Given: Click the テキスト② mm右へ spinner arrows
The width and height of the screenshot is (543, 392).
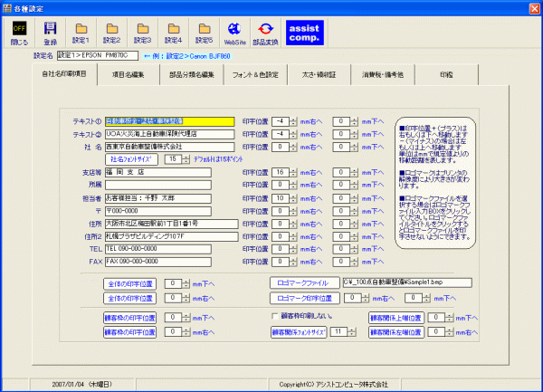Looking at the screenshot, I should pyautogui.click(x=293, y=134).
